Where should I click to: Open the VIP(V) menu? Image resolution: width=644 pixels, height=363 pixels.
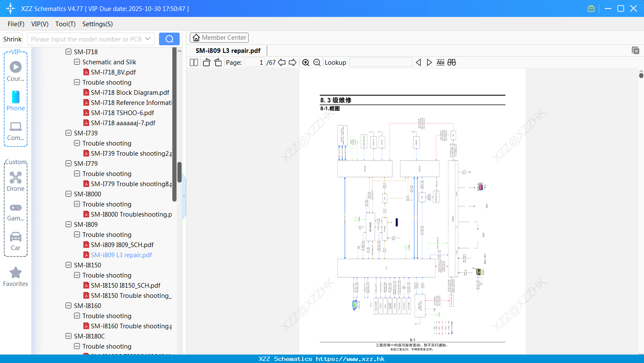[x=40, y=24]
